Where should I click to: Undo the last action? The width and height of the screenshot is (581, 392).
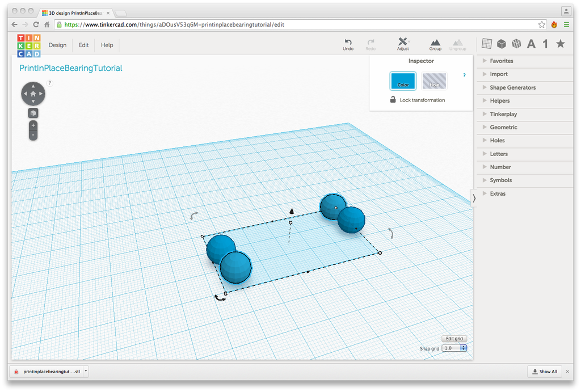tap(348, 44)
